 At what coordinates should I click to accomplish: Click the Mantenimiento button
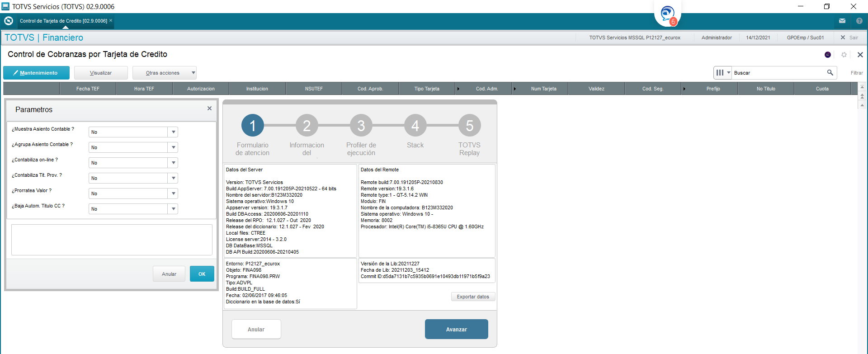[x=36, y=73]
